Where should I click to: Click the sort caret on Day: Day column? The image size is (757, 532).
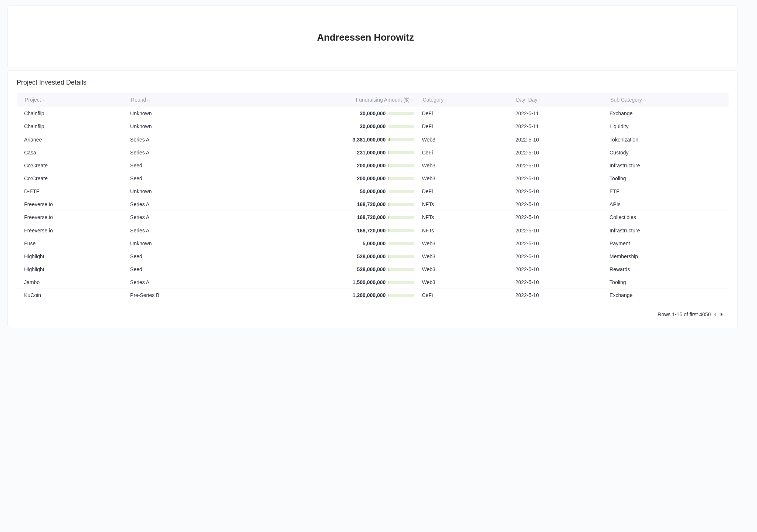coord(540,100)
